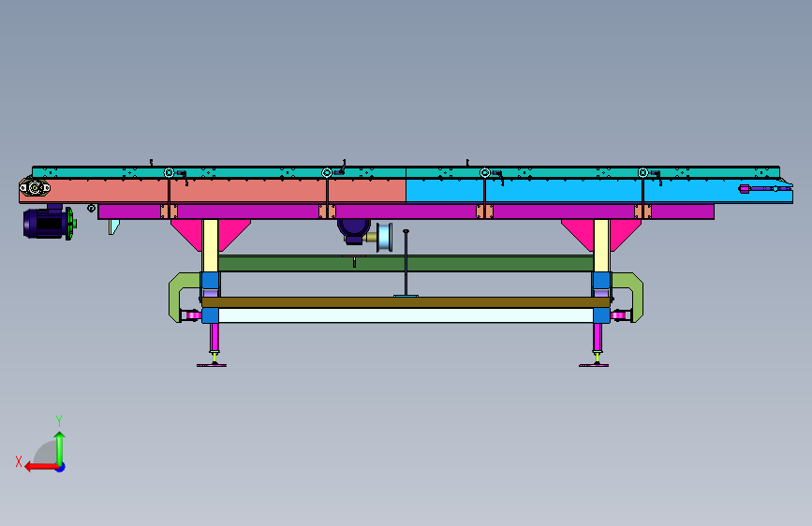Select the purple drive unit beneath the magenta beam

354,231
